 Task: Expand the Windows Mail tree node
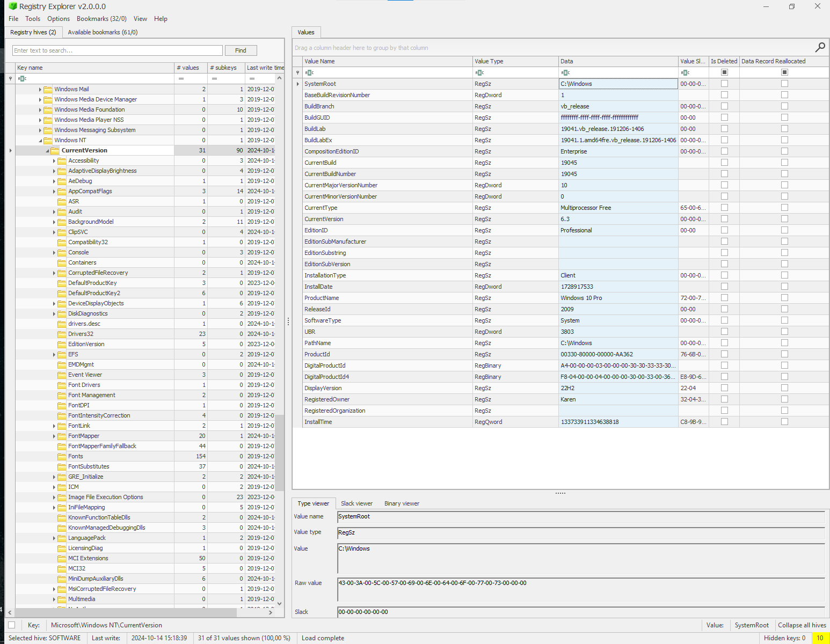40,90
